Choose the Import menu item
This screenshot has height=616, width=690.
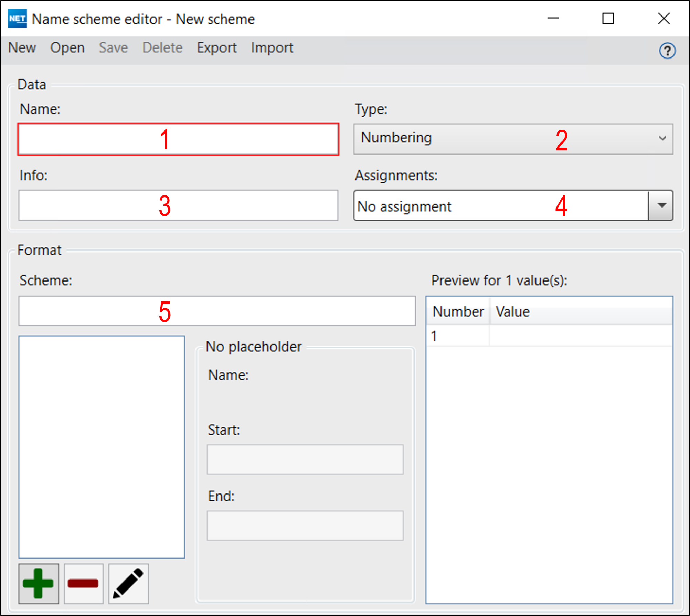(x=272, y=47)
